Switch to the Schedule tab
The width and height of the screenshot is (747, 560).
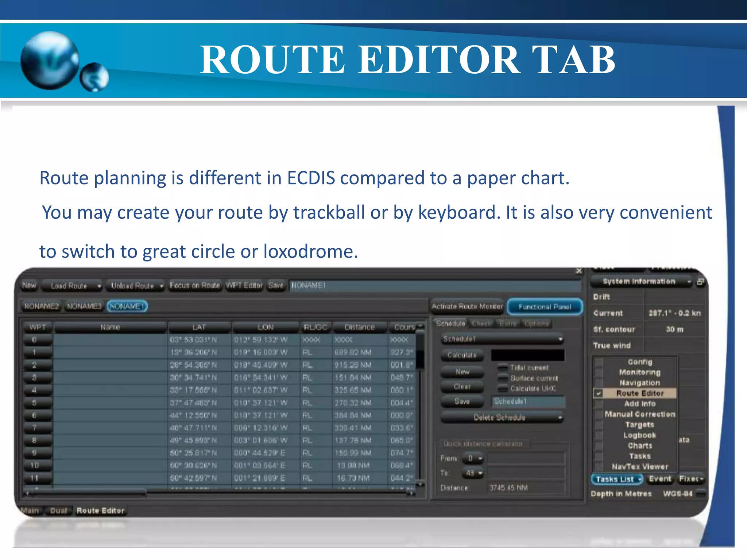pos(450,323)
